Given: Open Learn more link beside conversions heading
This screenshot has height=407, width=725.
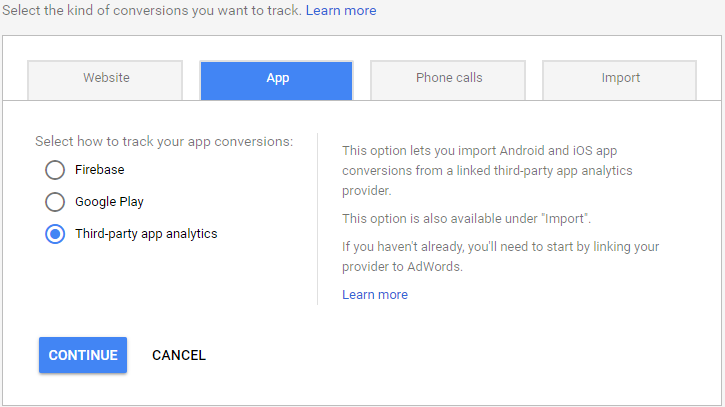Looking at the screenshot, I should click(341, 11).
